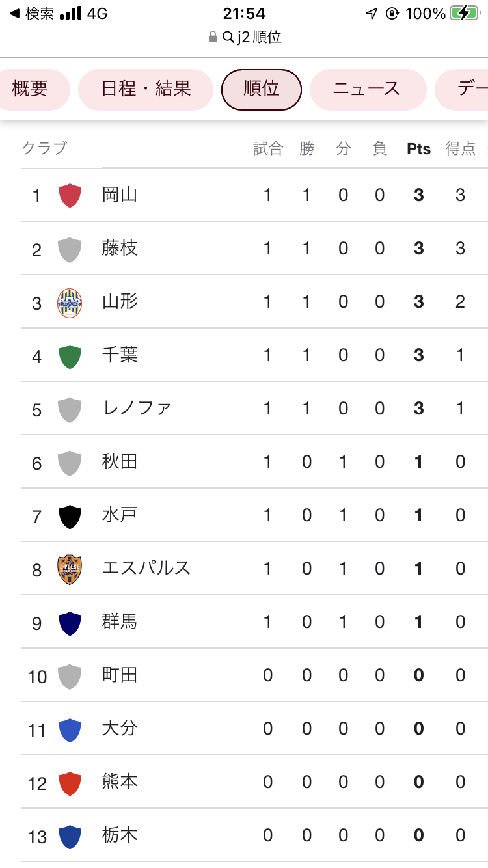This screenshot has height=868, width=488.
Task: Select the 順位 tab
Action: tap(262, 89)
